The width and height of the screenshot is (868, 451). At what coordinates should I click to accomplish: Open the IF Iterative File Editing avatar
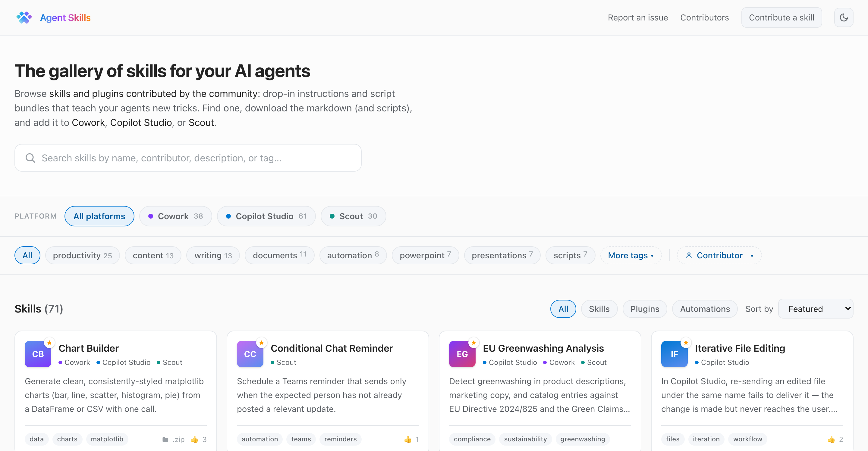coord(674,354)
